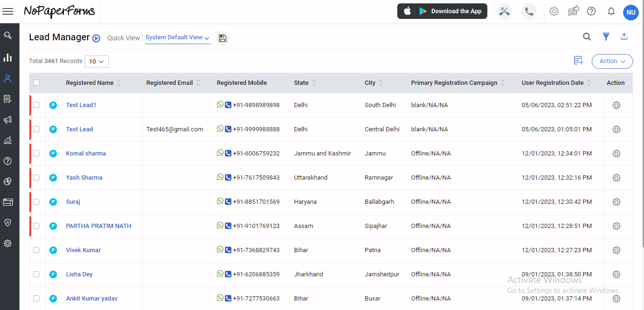Sort by the Registered Name column header

coord(90,83)
